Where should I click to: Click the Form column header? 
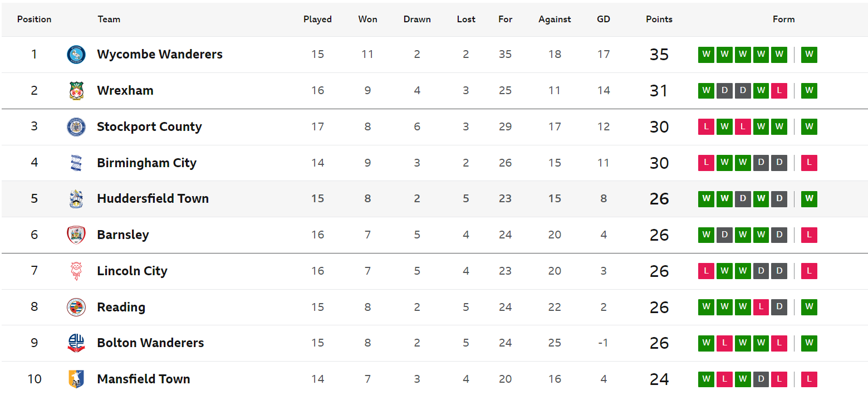click(x=783, y=19)
